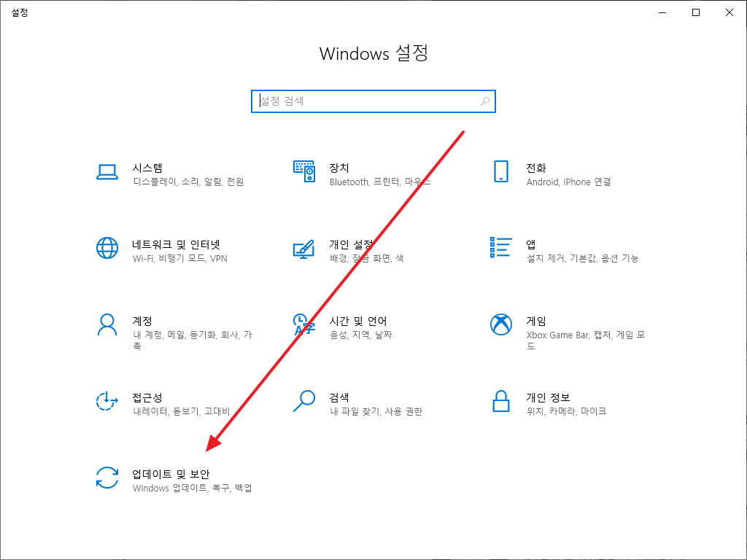This screenshot has width=747, height=560.
Task: Select the 시스템 heading text
Action: [x=147, y=168]
